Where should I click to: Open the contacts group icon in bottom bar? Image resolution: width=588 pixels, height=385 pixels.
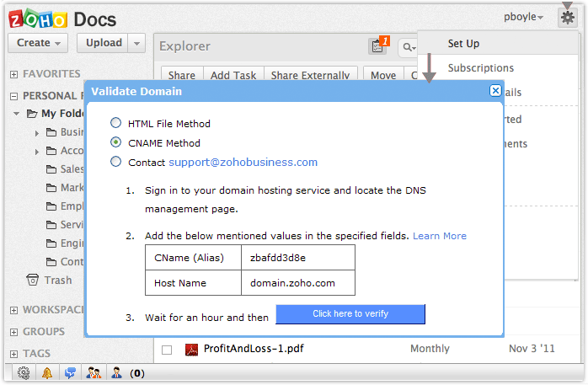pos(94,373)
